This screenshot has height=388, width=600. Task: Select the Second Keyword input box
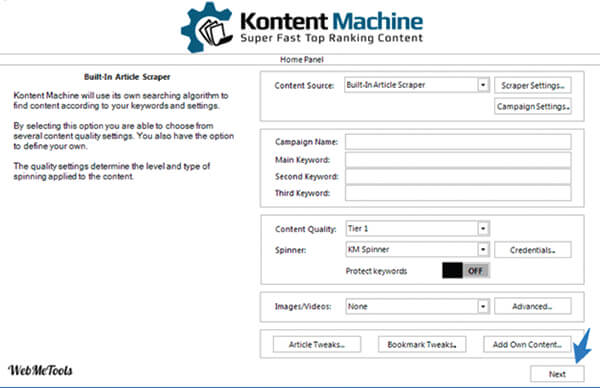pos(458,177)
